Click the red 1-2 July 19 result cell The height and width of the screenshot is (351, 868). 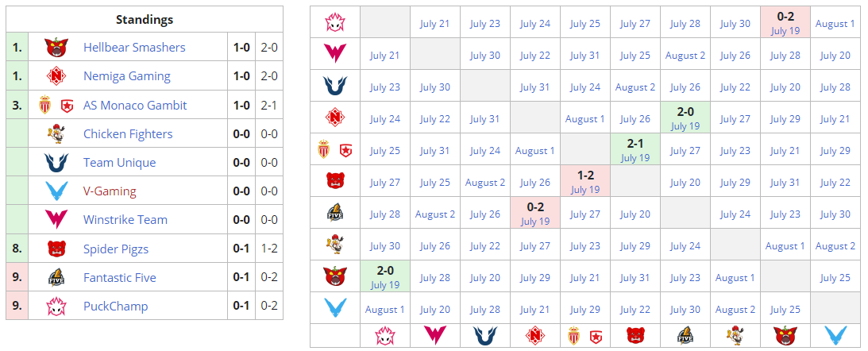coord(584,181)
